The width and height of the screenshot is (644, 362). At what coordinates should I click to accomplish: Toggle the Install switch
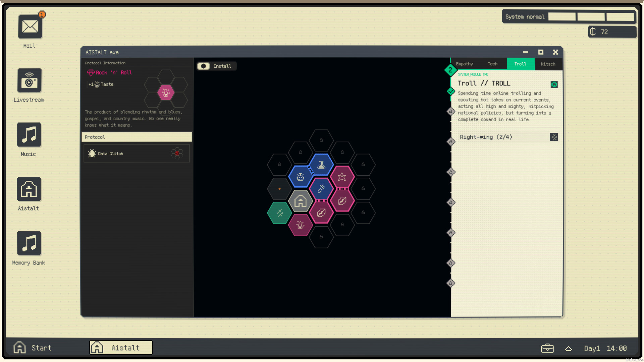pos(204,66)
